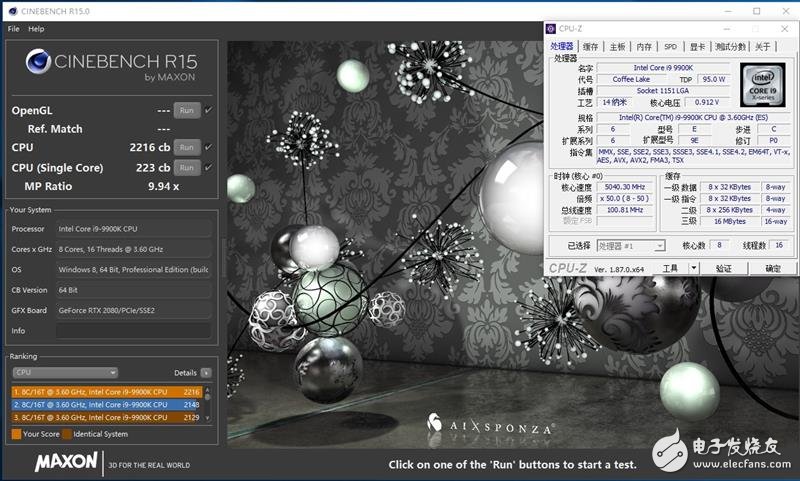Screen dimensions: 800x481
Task: Click the MAXON logo at bottom
Action: pos(66,462)
